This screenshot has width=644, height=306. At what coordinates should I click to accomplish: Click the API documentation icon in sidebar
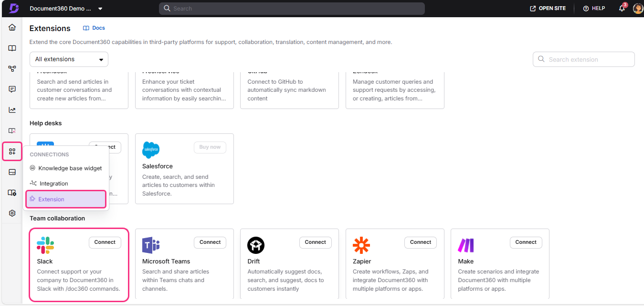pos(12,69)
